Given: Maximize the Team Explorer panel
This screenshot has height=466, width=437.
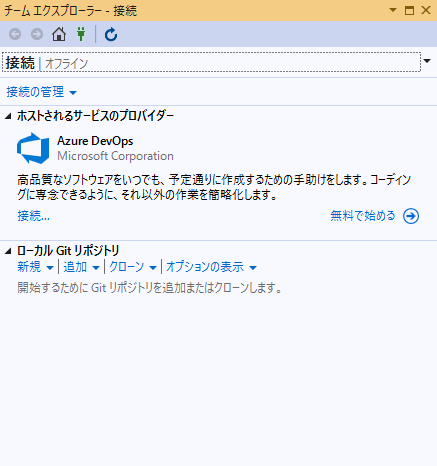Looking at the screenshot, I should click(409, 10).
